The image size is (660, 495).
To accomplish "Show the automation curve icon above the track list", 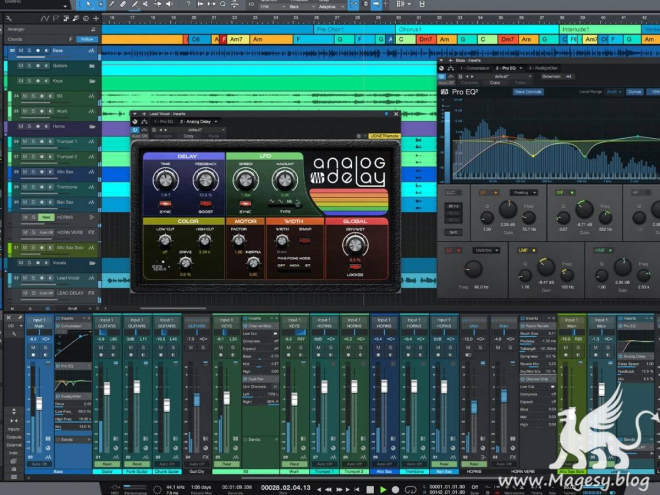I will [x=44, y=19].
